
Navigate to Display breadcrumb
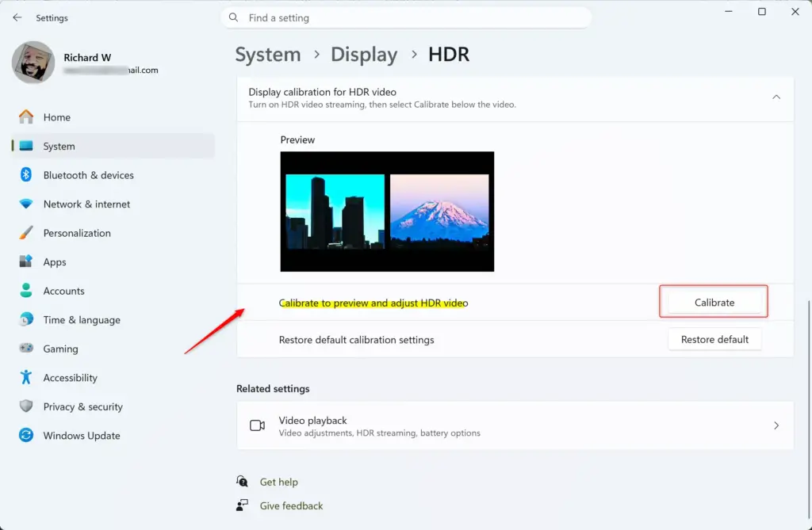click(x=364, y=55)
